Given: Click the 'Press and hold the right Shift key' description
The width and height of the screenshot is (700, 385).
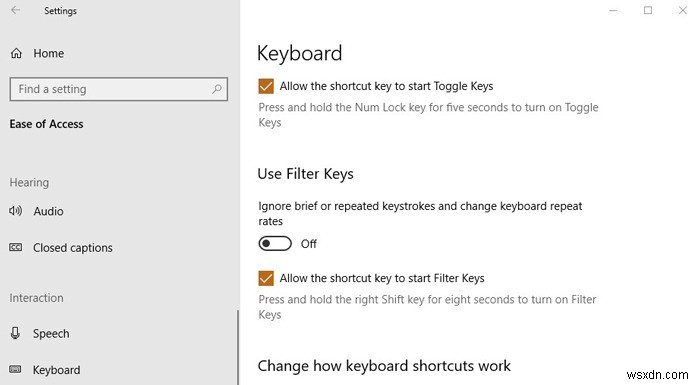Looking at the screenshot, I should coord(427,307).
